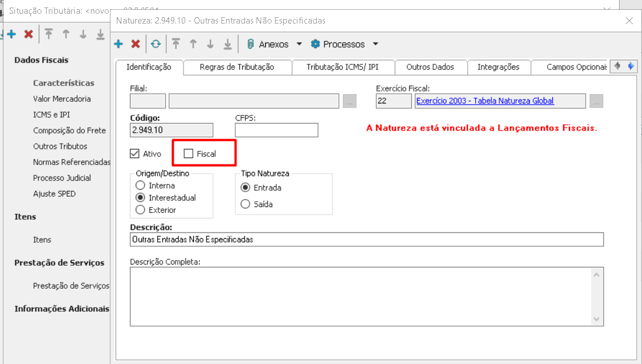Select Interna origin option
This screenshot has height=364, width=642.
pos(140,186)
